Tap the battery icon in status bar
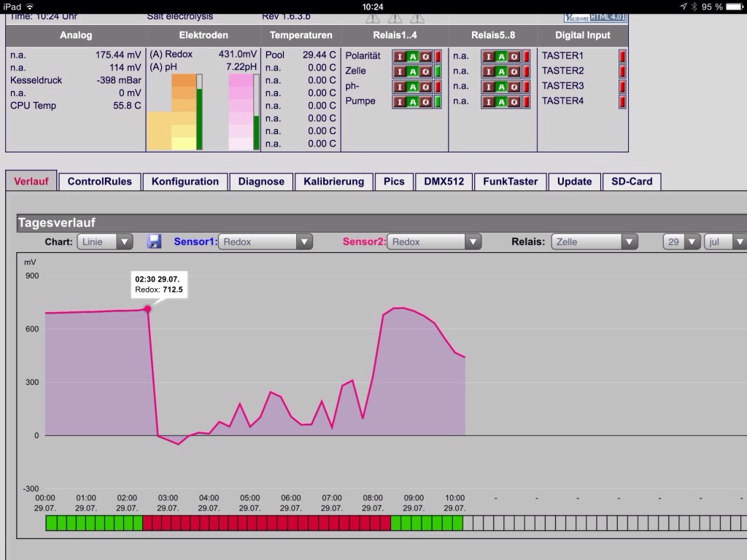The image size is (747, 560). tap(734, 7)
